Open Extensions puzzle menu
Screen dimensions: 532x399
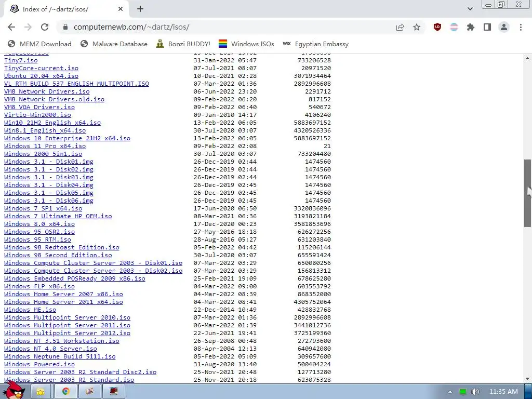(471, 27)
